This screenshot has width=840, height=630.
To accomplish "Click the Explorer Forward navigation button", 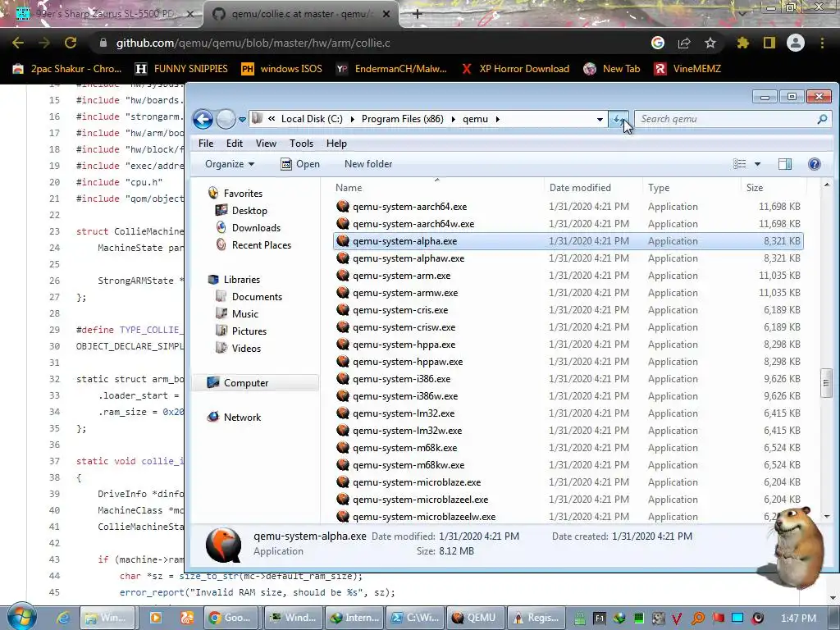I will [226, 119].
